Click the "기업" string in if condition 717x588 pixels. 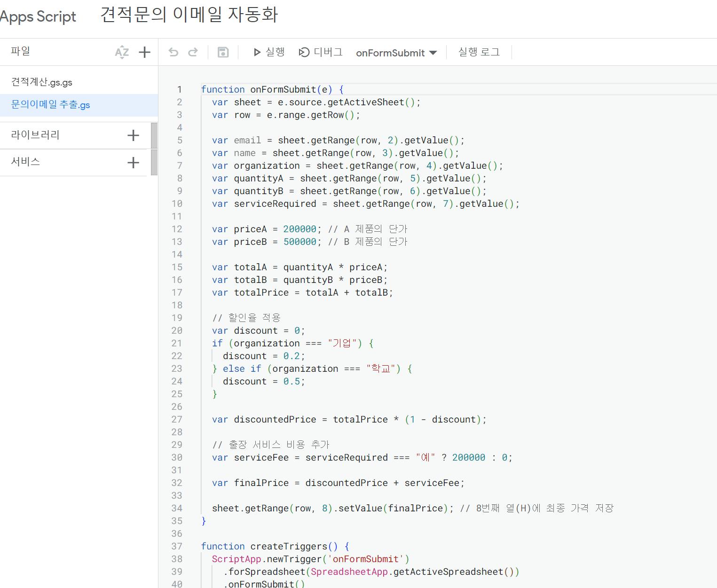pyautogui.click(x=342, y=343)
